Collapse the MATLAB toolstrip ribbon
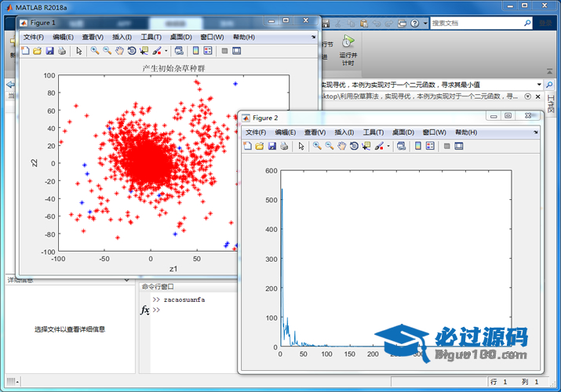Image resolution: width=561 pixels, height=392 pixels. [x=549, y=71]
